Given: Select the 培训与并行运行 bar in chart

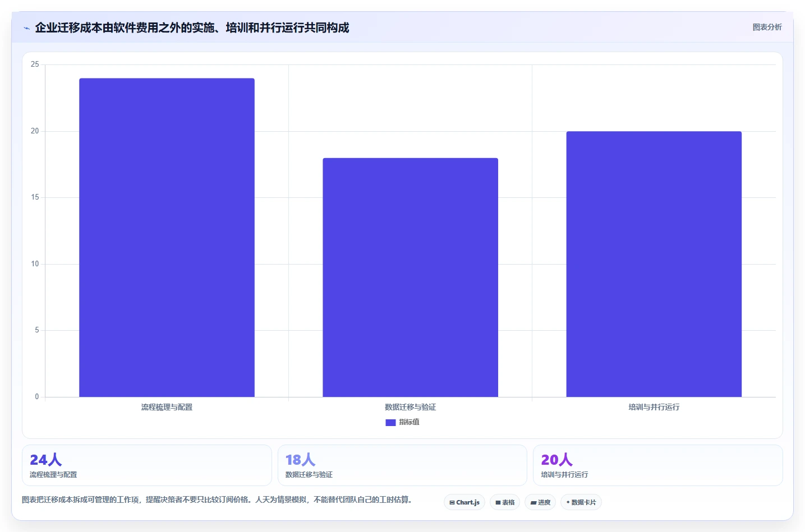Looking at the screenshot, I should [x=654, y=264].
